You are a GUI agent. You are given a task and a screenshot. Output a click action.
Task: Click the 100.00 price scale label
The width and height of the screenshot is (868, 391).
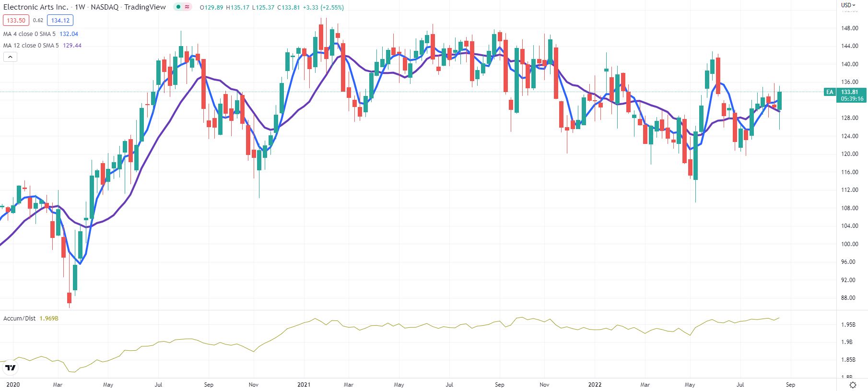849,244
